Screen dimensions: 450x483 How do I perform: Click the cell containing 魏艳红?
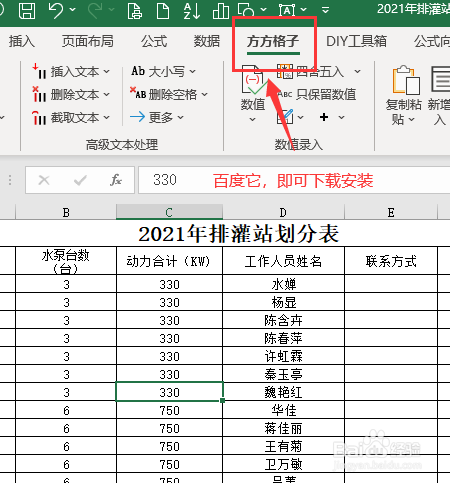(283, 392)
